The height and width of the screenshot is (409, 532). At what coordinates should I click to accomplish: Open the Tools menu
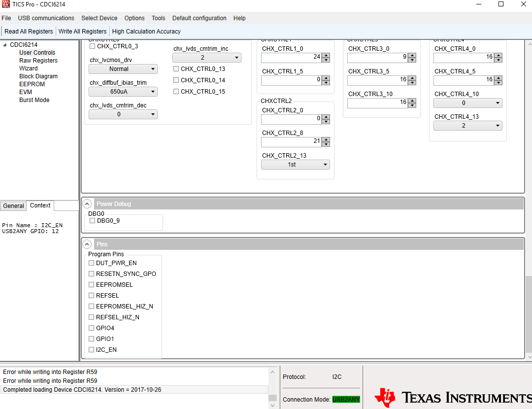[159, 18]
